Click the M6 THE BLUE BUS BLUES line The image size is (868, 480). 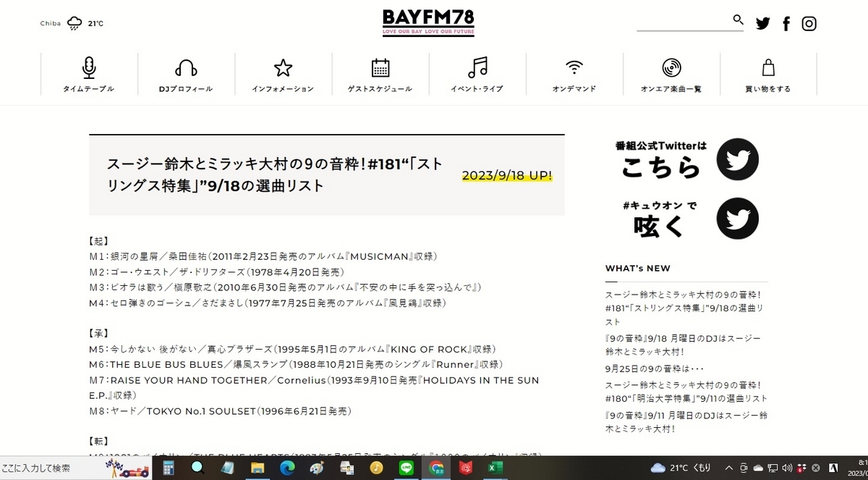(295, 364)
